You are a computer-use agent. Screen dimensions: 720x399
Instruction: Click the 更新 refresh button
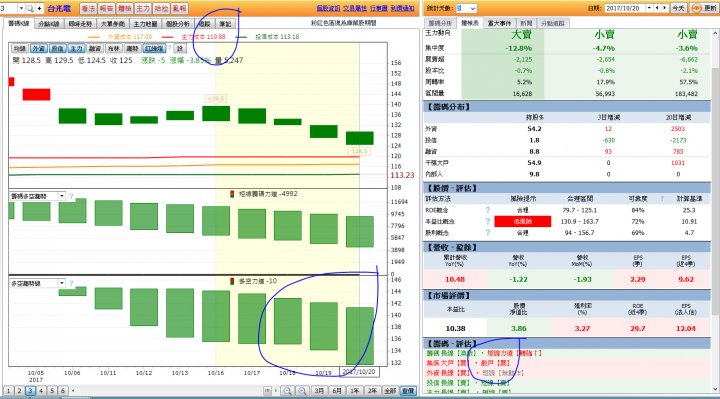(x=703, y=8)
